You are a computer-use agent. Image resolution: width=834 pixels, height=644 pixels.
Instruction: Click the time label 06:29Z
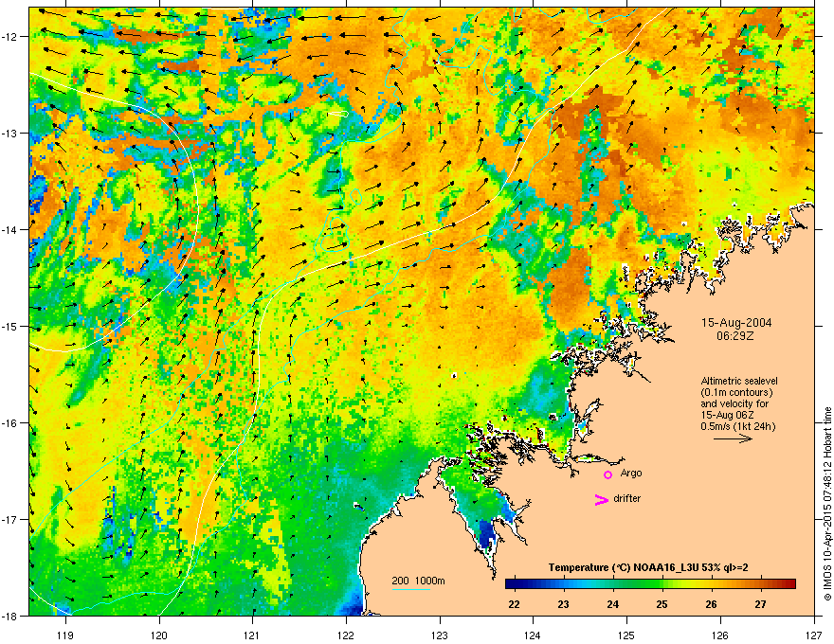pos(735,336)
